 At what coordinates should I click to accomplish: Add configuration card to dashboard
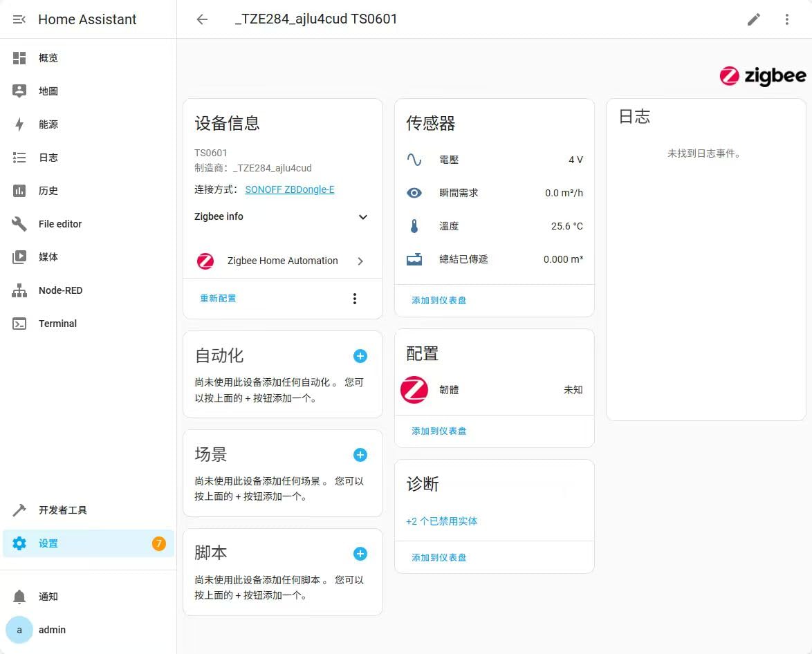pyautogui.click(x=439, y=431)
